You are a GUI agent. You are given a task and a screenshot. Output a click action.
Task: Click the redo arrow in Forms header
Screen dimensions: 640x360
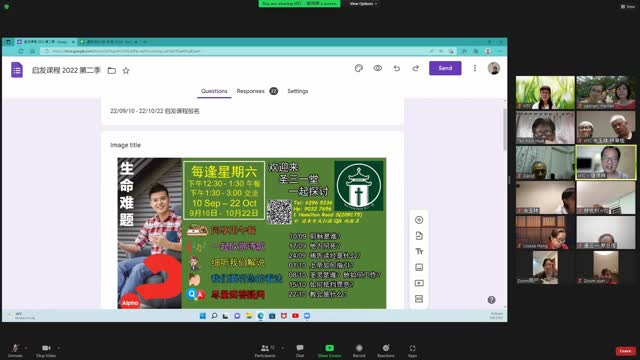point(416,68)
